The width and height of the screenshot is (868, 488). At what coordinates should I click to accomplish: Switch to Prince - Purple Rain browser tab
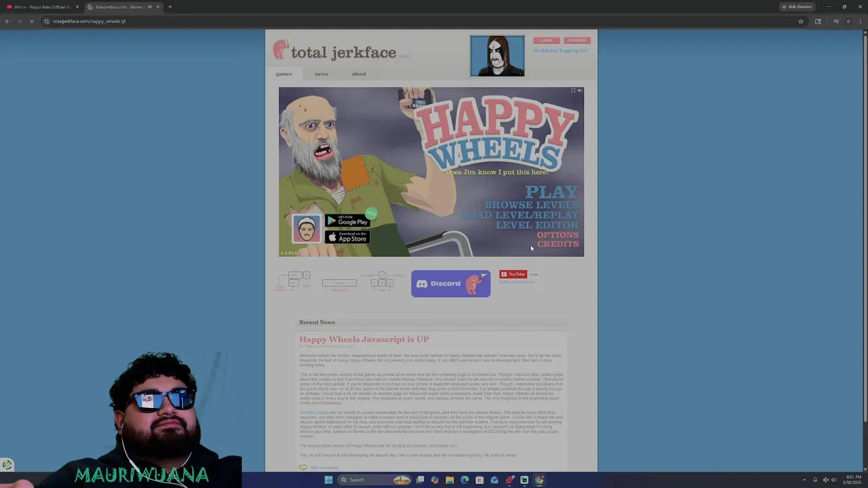(41, 7)
